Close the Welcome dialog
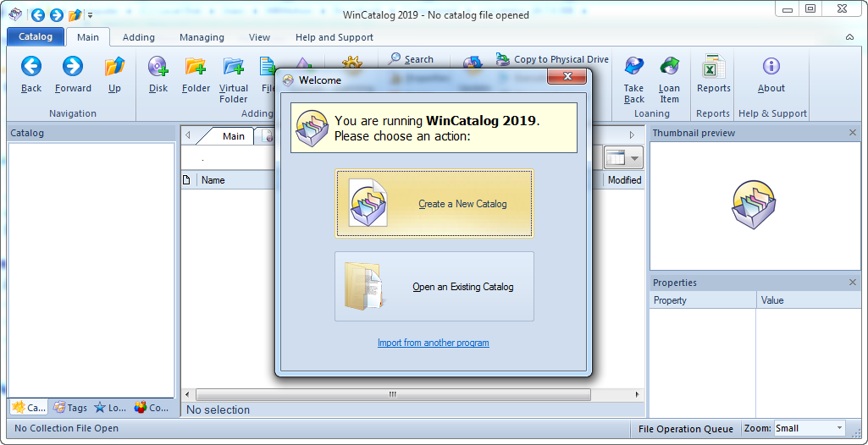868x445 pixels. pyautogui.click(x=567, y=77)
